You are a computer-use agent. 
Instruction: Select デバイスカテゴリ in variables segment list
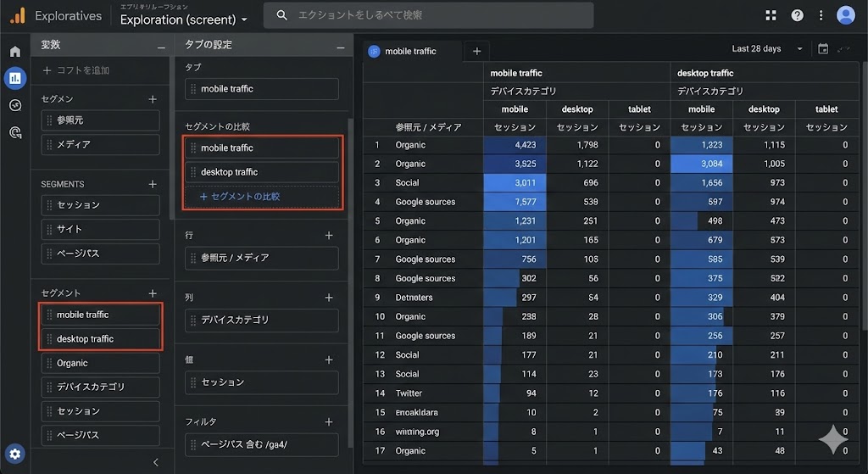tap(100, 387)
